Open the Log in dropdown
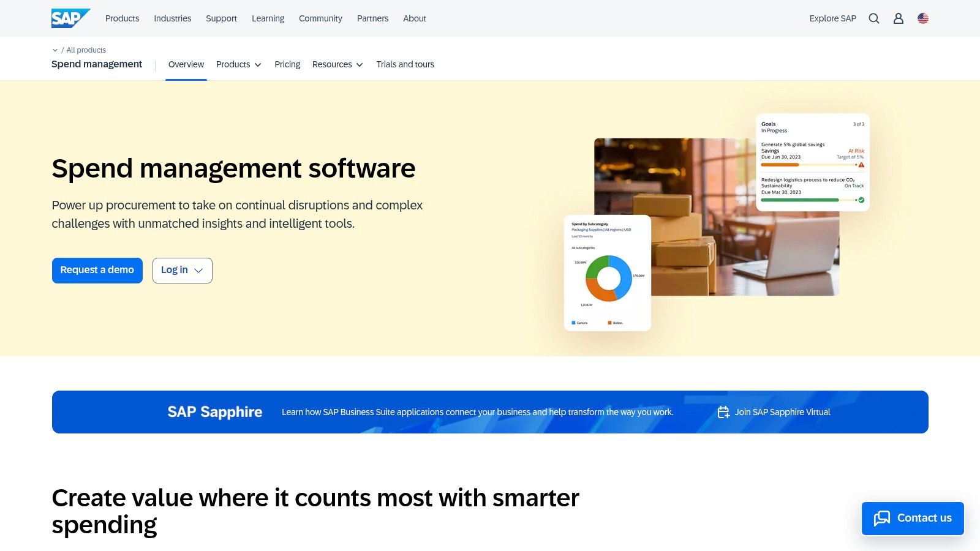Screen dimensions: 980x551 pos(183,271)
